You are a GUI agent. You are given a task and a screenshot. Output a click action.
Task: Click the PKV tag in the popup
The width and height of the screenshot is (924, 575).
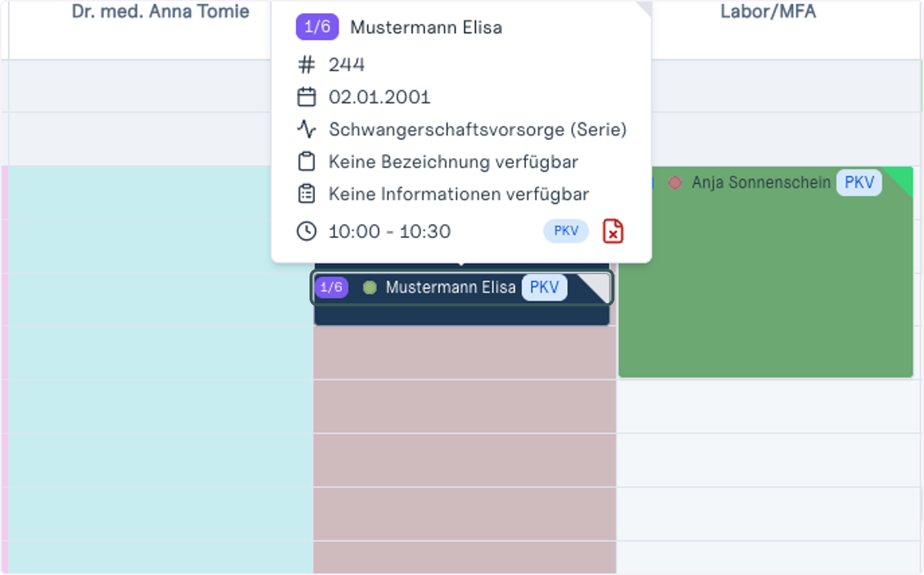coord(566,231)
